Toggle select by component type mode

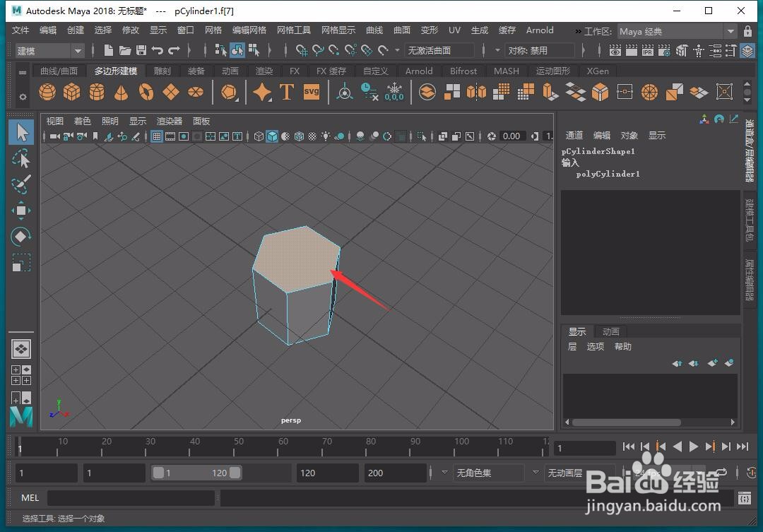(254, 50)
